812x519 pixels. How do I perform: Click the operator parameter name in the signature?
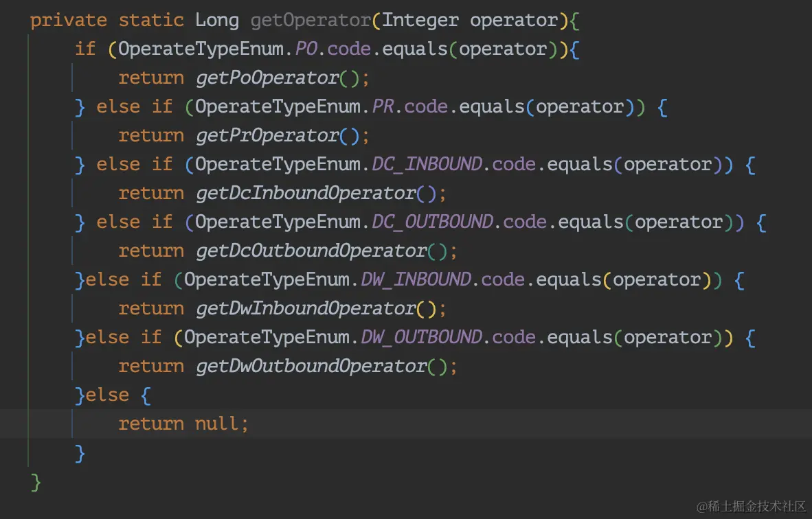coord(515,21)
